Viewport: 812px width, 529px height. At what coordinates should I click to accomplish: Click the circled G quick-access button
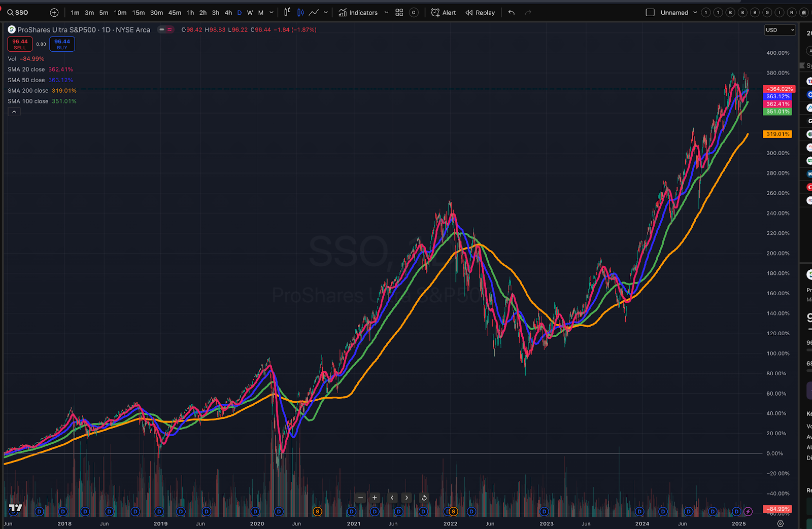(x=767, y=13)
